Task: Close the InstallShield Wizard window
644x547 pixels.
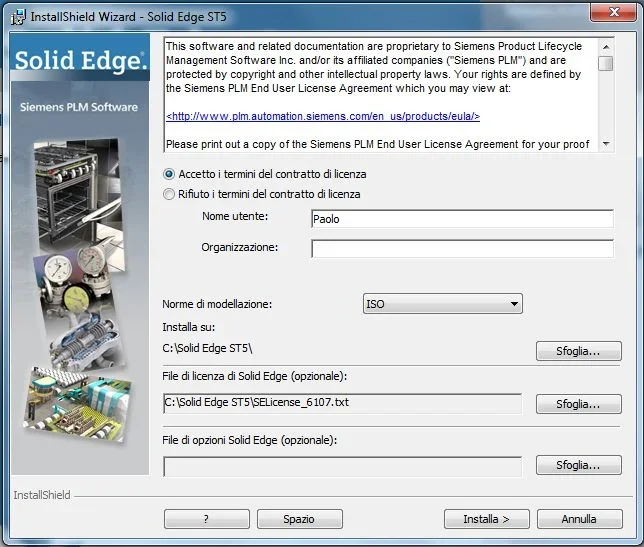Action: (614, 11)
